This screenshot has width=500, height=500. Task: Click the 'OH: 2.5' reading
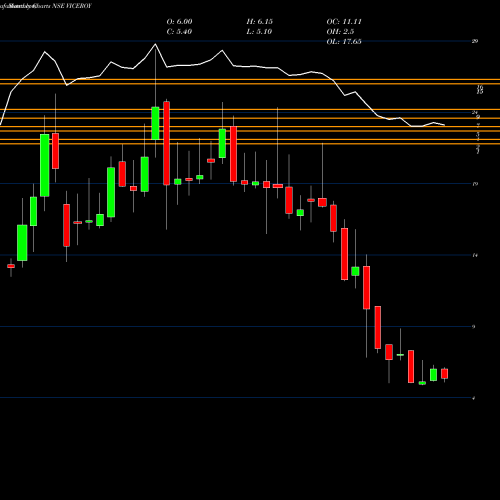coord(340,31)
